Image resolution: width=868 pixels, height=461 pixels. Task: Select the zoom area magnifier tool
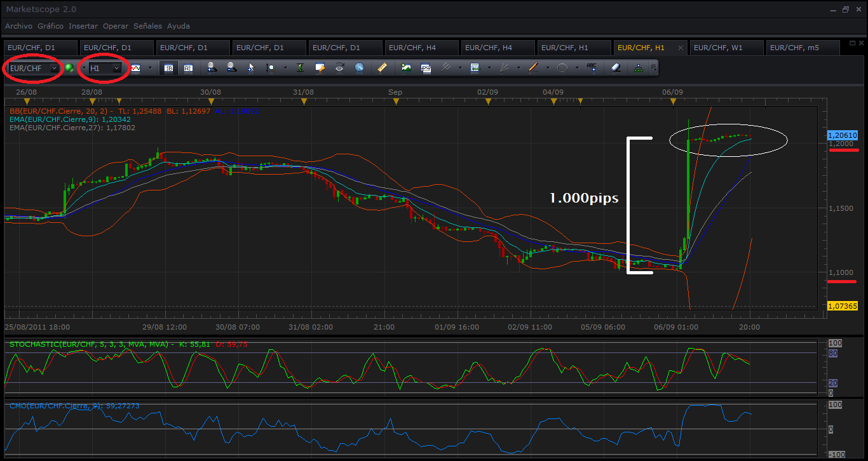click(271, 68)
